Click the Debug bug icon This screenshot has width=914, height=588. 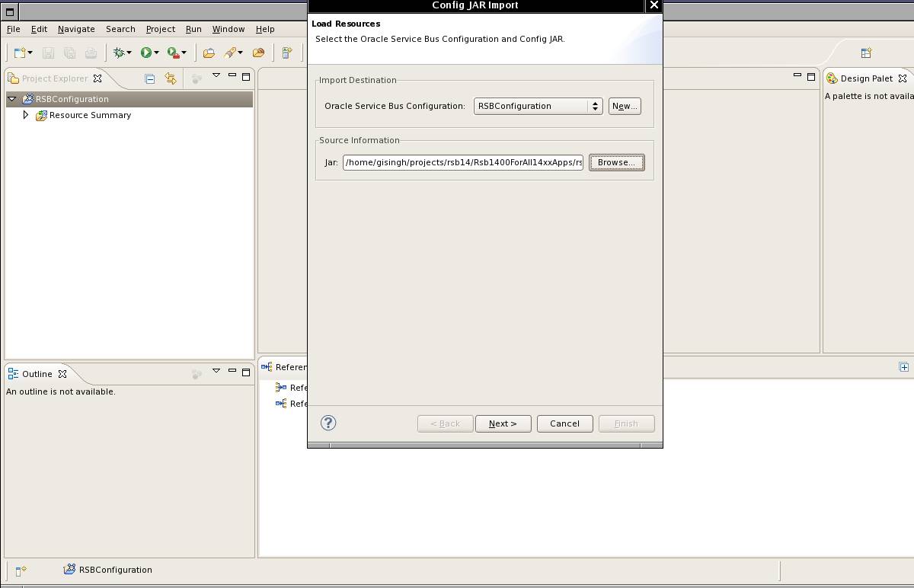pyautogui.click(x=119, y=53)
